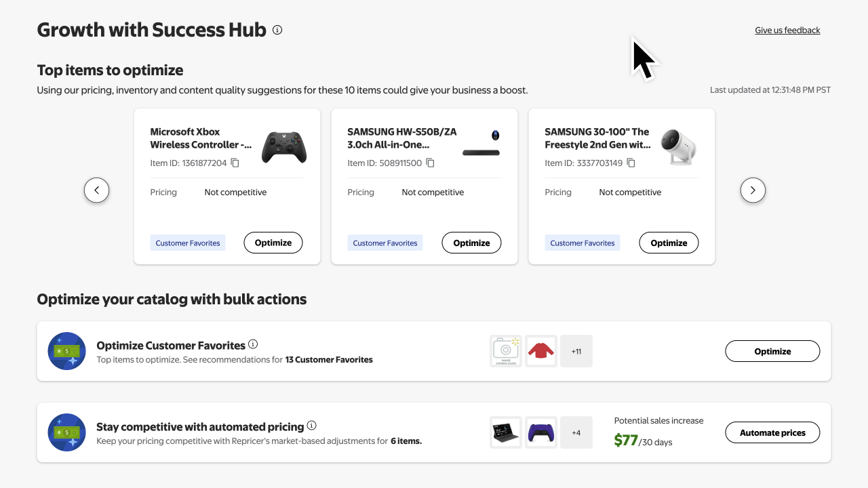Optimize the SAMSUNG HW-S50B/ZA soundbar

[x=471, y=243]
